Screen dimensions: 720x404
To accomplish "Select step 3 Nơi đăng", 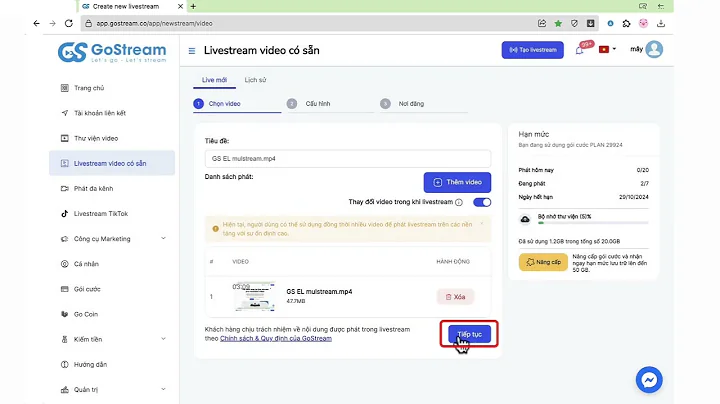I will click(424, 104).
